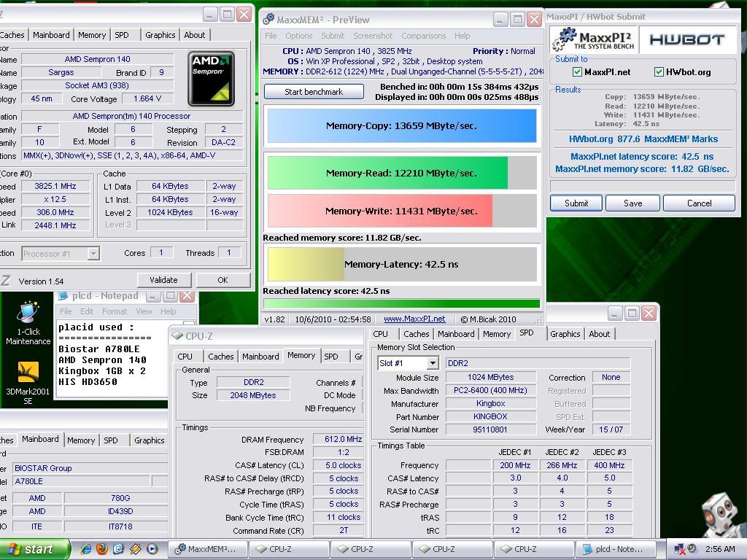Open the 1-Click Maintenance desktop icon
Screen dimensions: 747x560
(28, 323)
